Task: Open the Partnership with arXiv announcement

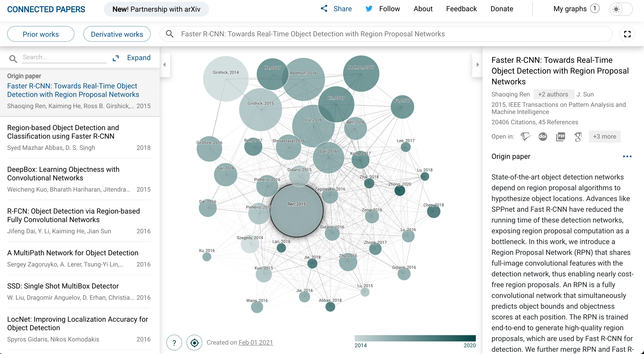Action: coord(157,9)
